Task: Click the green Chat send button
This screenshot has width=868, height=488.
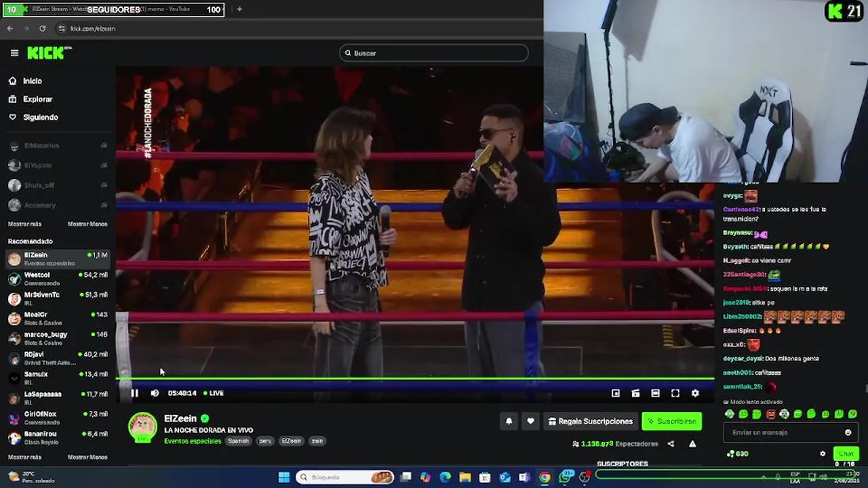Action: 846,453
